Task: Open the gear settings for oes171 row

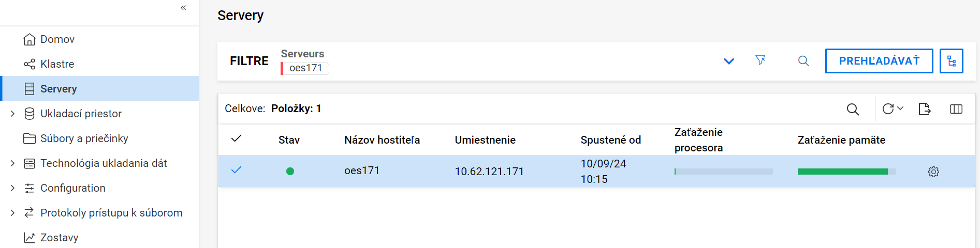Action: pos(933,172)
